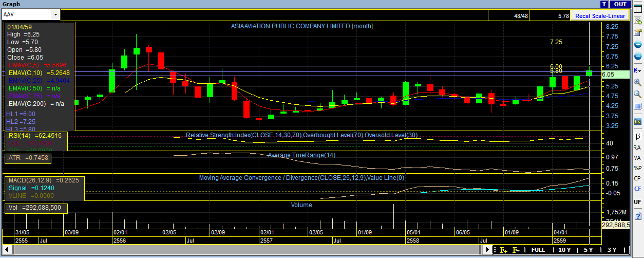Viewport: 644px width, 258px height.
Task: Open the pointer tool dropdown icon
Action: click(x=637, y=70)
